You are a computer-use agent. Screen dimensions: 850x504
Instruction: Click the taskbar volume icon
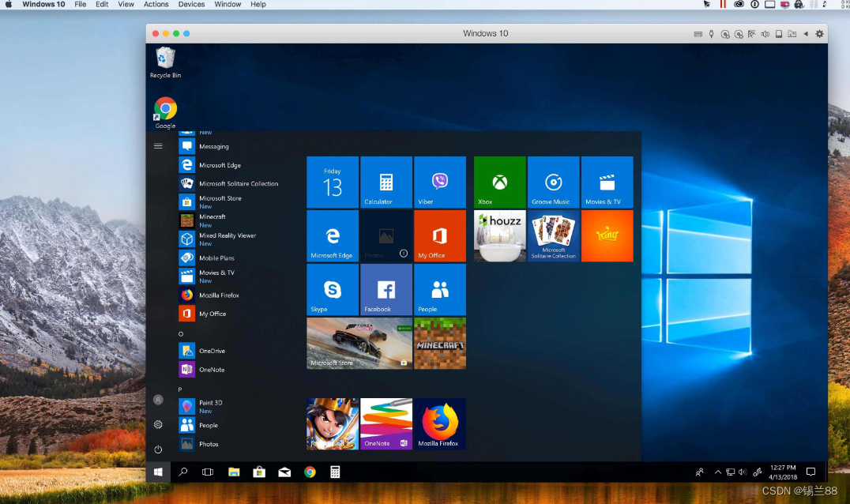(x=743, y=472)
